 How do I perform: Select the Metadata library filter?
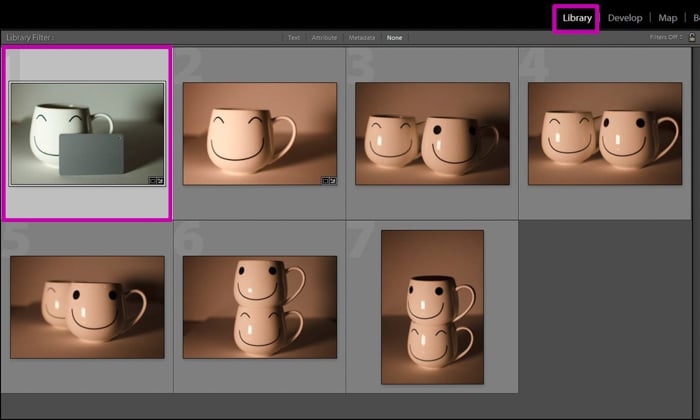coord(362,37)
